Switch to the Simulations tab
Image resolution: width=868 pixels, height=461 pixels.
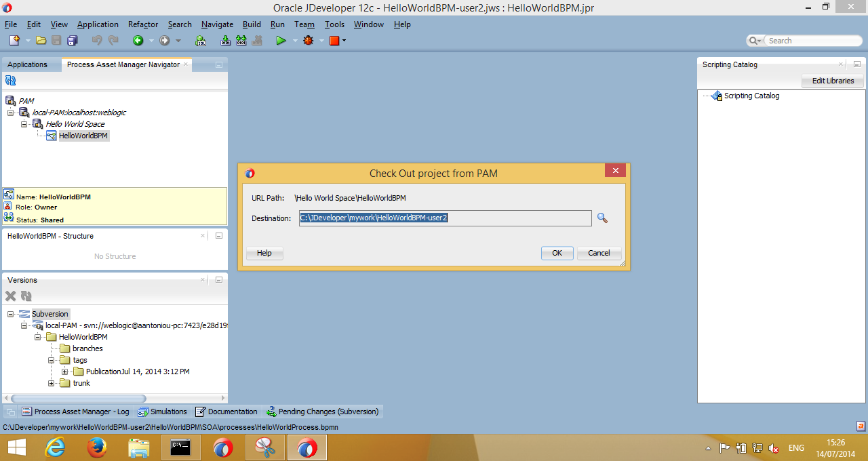pyautogui.click(x=162, y=412)
